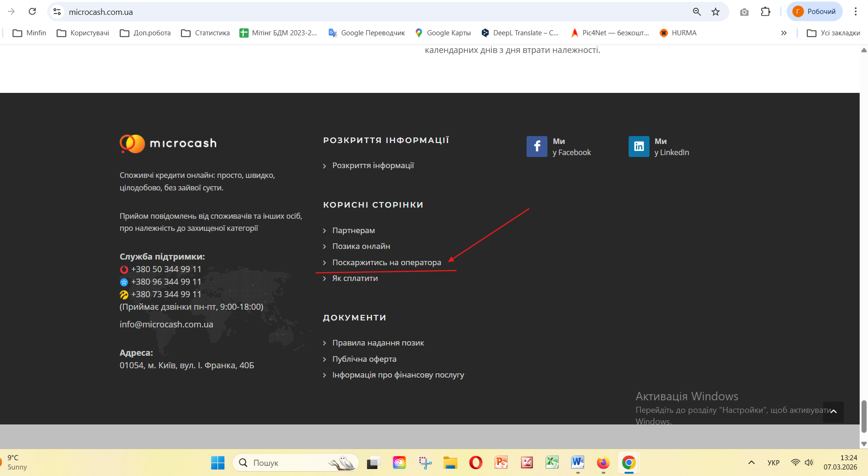This screenshot has height=476, width=868.
Task: Open the Статистика bookmark folder
Action: [206, 33]
